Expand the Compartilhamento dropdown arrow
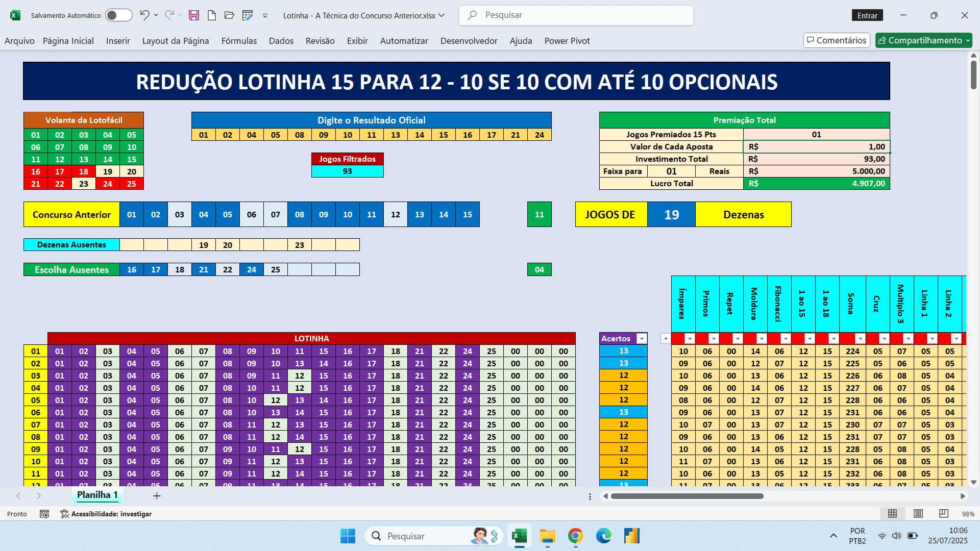Image resolution: width=980 pixels, height=551 pixels. (968, 40)
